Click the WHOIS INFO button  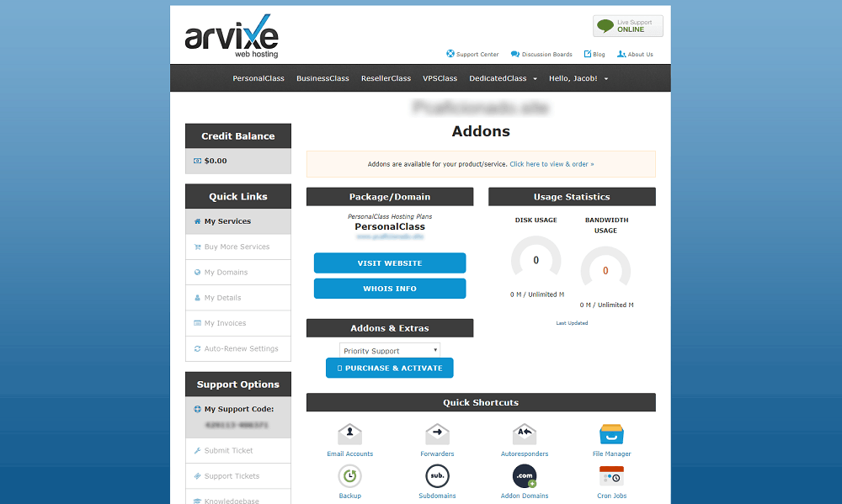click(389, 289)
